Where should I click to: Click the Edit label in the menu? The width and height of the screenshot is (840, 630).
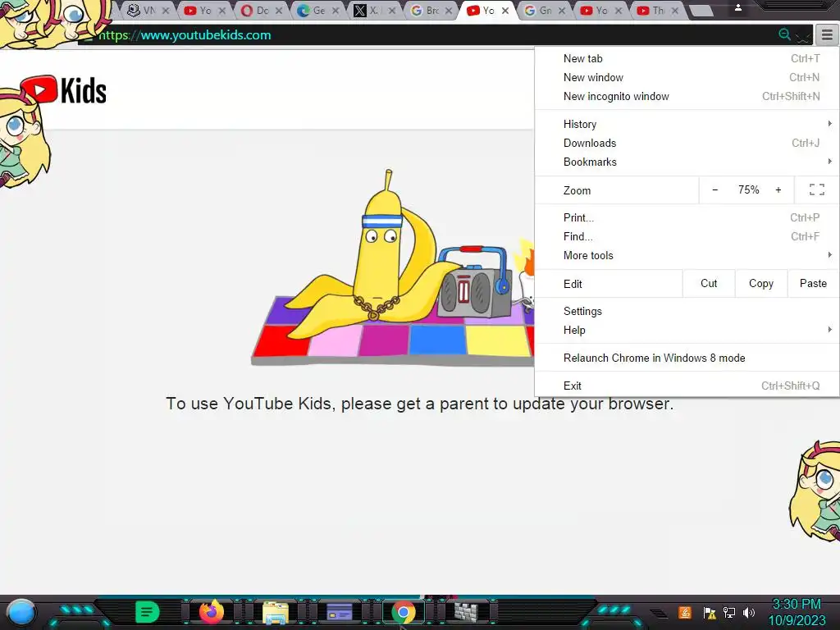[573, 284]
